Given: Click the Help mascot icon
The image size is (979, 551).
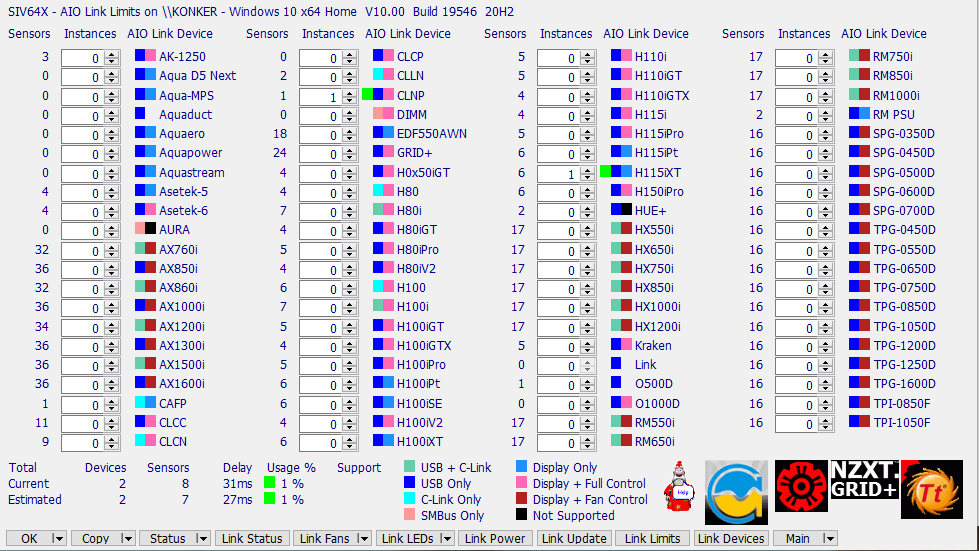Looking at the screenshot, I should click(x=681, y=487).
